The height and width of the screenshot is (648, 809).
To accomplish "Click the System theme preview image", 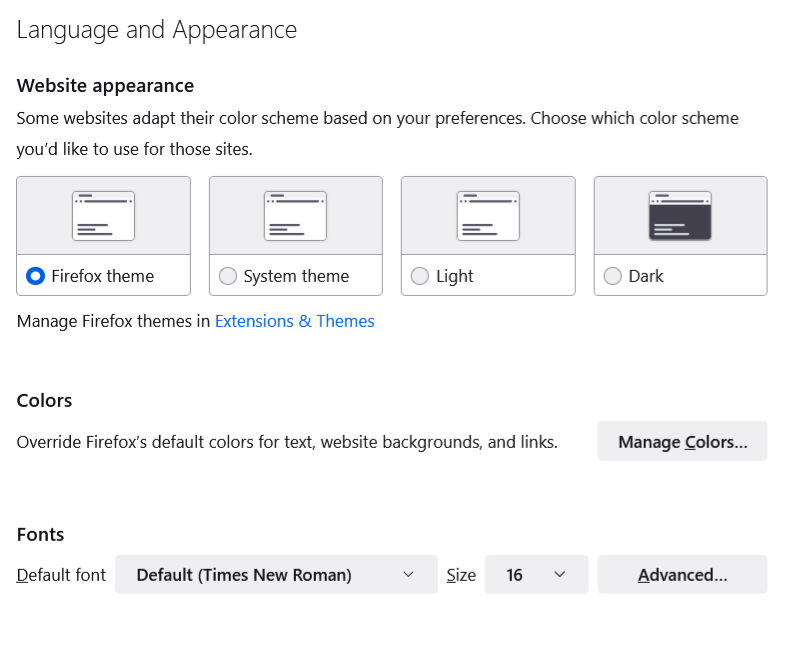I will point(295,216).
